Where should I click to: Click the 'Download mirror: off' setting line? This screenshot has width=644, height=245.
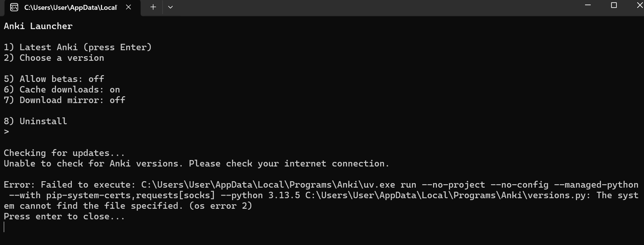64,100
